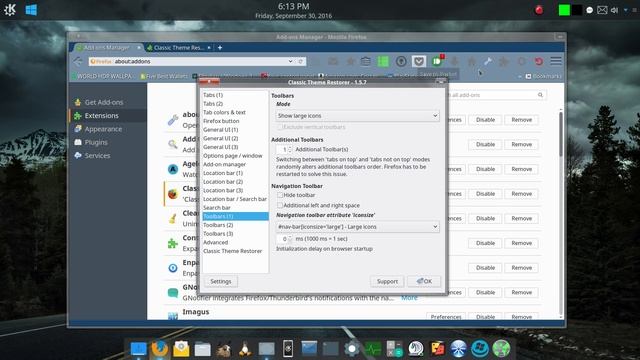Toggle Exclude vertical toolbars checkbox
The width and height of the screenshot is (640, 360).
point(280,127)
